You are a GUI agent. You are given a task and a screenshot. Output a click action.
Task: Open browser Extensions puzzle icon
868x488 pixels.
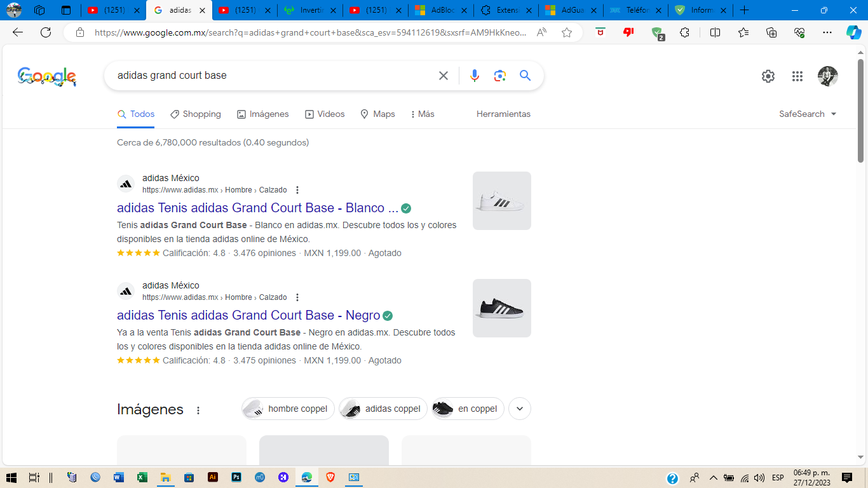tap(684, 32)
